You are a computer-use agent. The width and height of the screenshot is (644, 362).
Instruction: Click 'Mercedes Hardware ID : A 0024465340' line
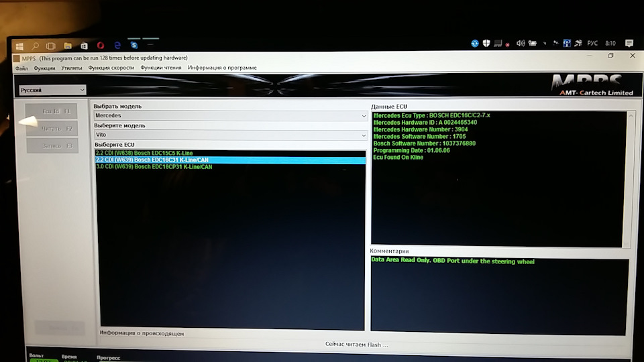(x=425, y=122)
